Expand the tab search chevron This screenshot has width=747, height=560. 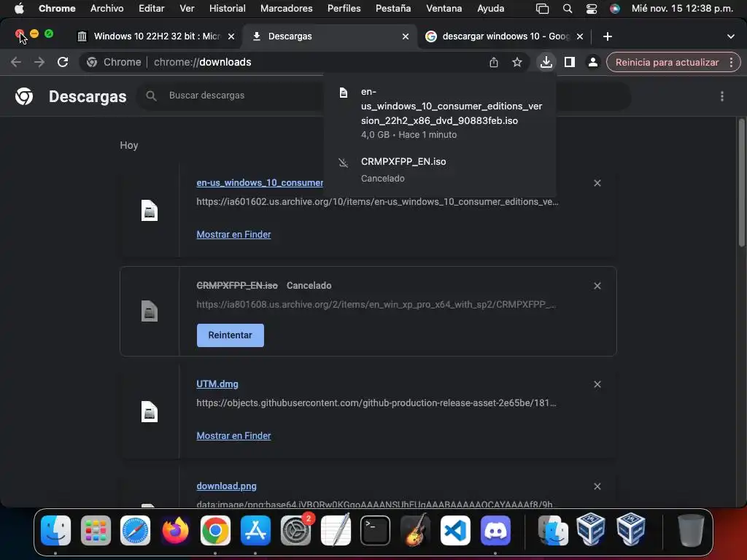coord(731,36)
